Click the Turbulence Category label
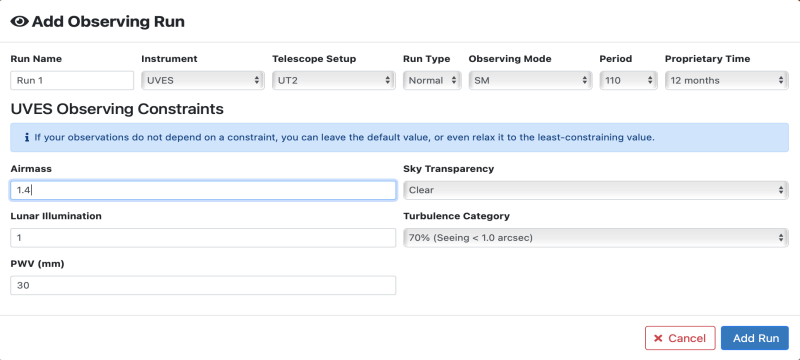This screenshot has width=800, height=360. [457, 216]
